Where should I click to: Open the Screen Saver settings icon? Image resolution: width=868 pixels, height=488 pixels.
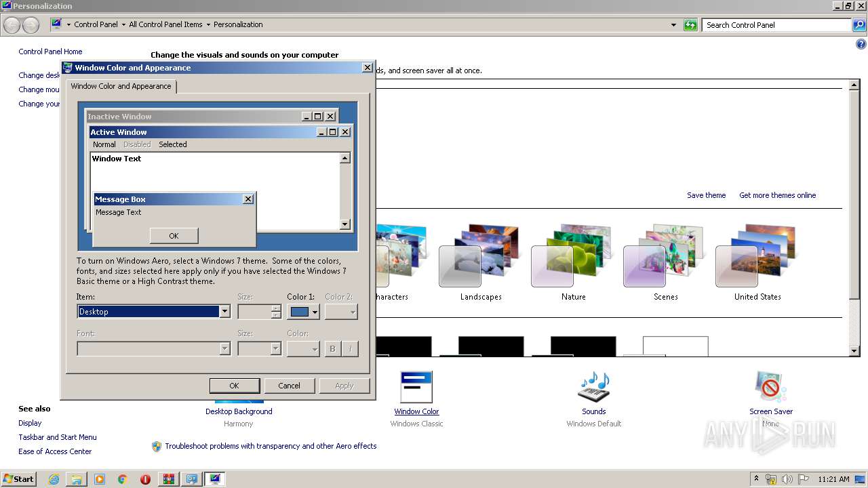770,387
